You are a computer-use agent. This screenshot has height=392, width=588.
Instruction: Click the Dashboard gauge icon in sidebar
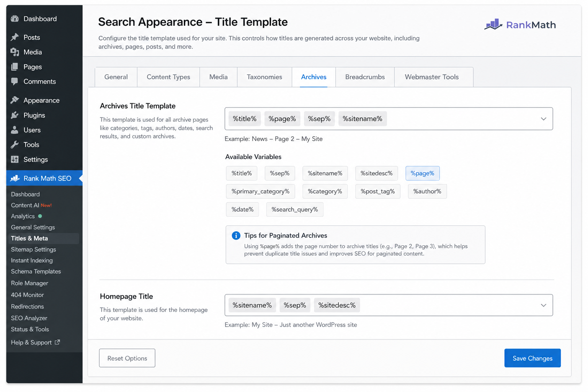(x=15, y=19)
